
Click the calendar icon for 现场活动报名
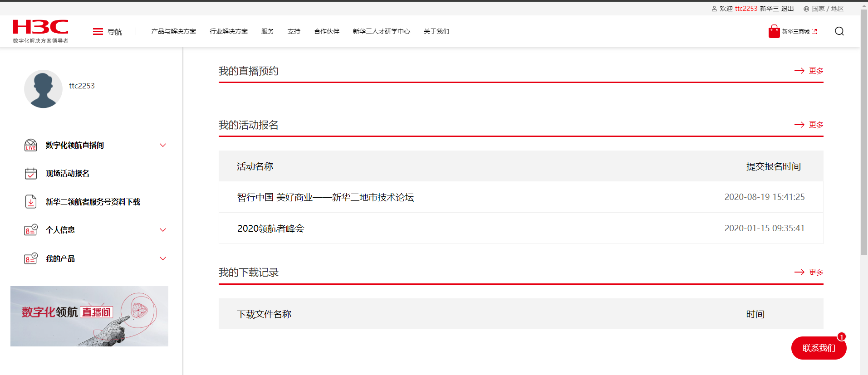30,174
